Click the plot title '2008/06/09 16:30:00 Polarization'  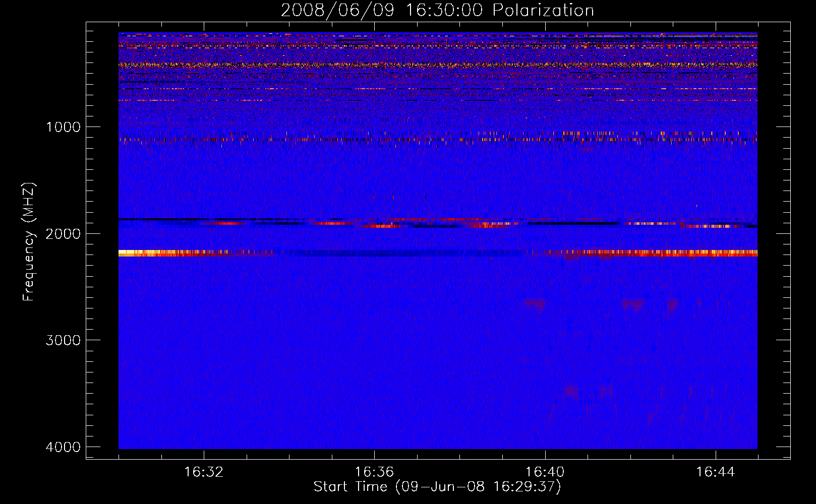click(437, 10)
